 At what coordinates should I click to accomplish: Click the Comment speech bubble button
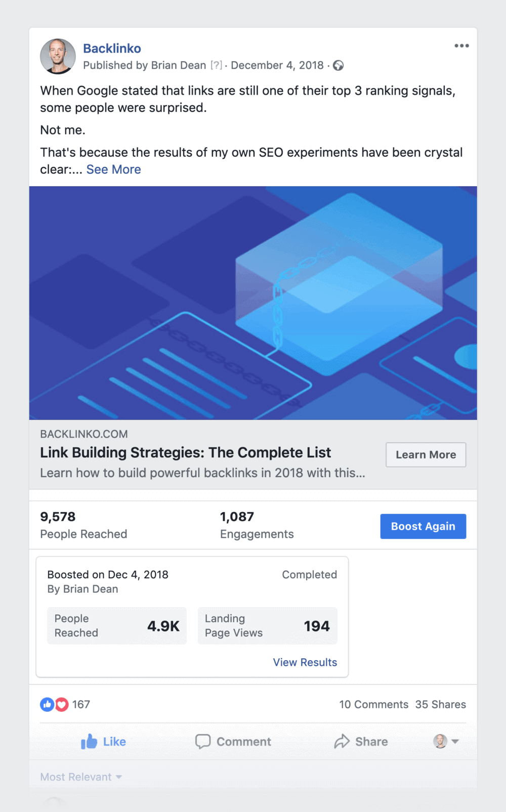coord(233,742)
